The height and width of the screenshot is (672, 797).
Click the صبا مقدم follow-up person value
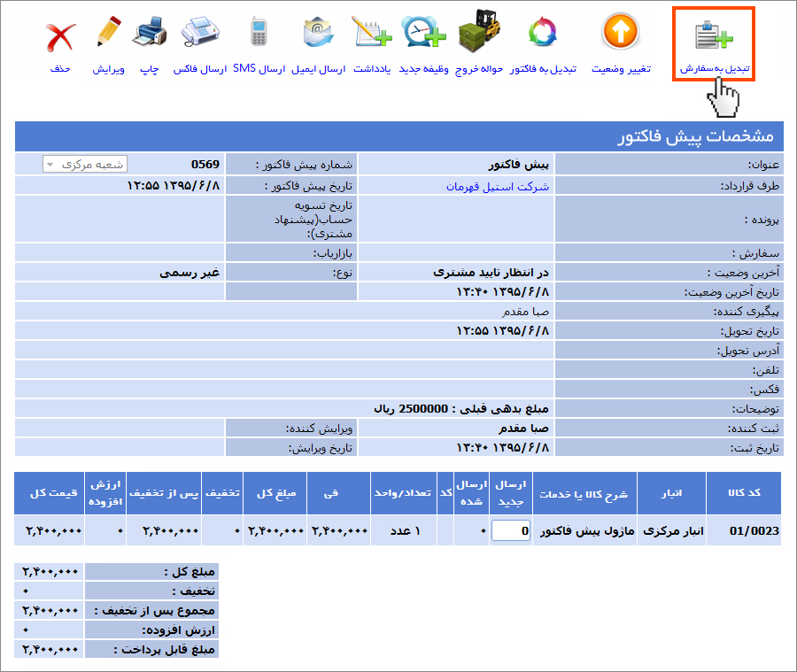(525, 311)
